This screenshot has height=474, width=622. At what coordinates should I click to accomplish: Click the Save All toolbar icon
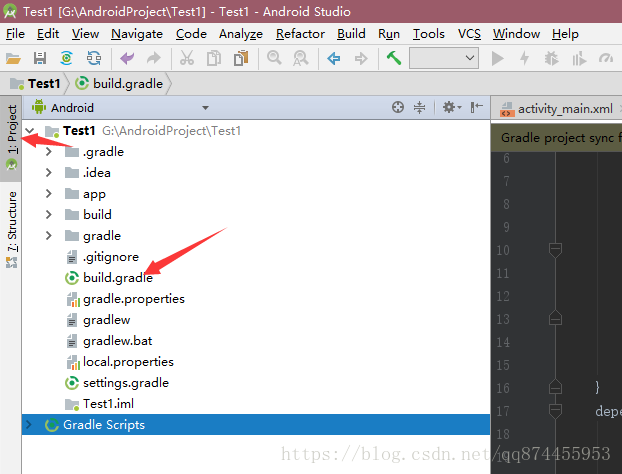[x=40, y=59]
